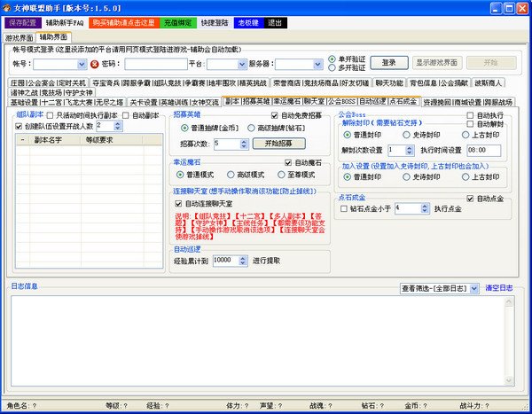The height and width of the screenshot is (414, 532).
Task: Open 背包信息|公会捐献 tab
Action: click(439, 82)
